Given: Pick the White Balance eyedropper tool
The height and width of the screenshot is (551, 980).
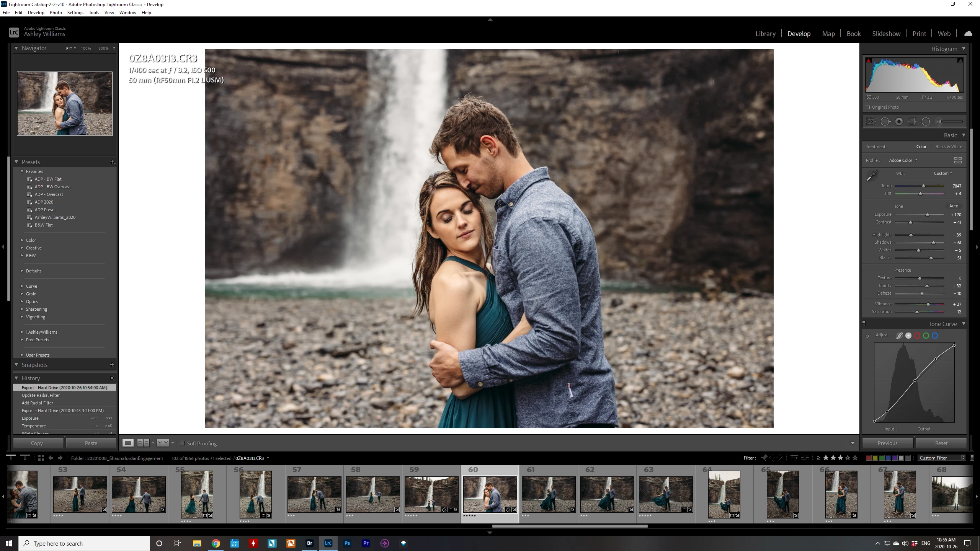Looking at the screenshot, I should 872,176.
